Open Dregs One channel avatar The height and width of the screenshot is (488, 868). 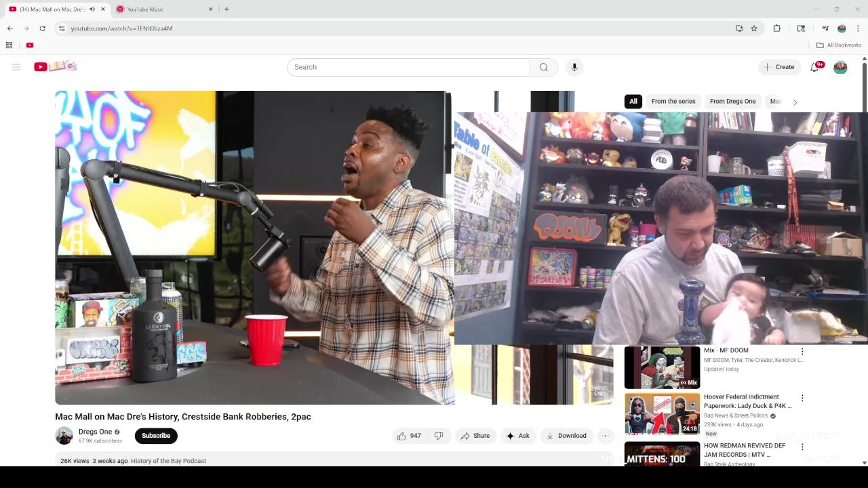64,436
